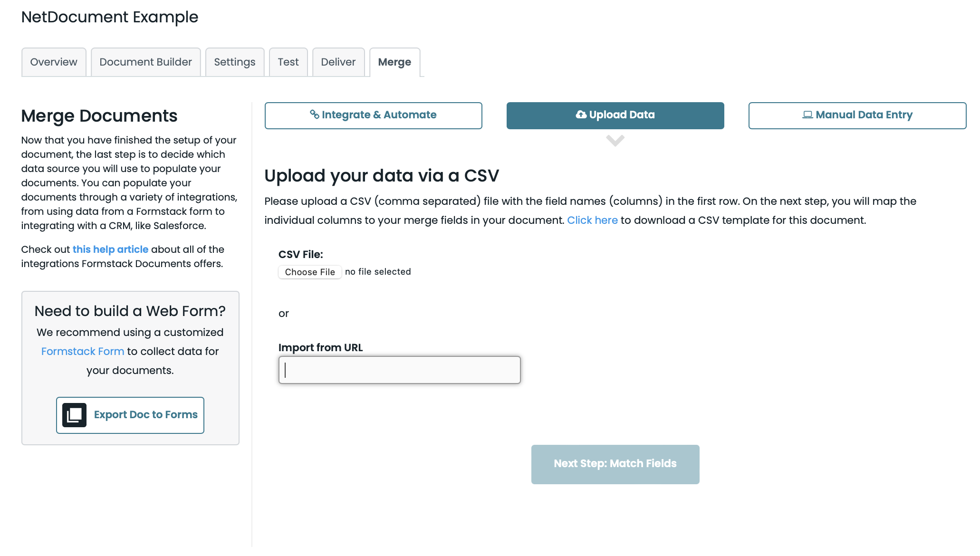Click the cloud upload icon
Screen dimensions: 980x556
point(581,115)
